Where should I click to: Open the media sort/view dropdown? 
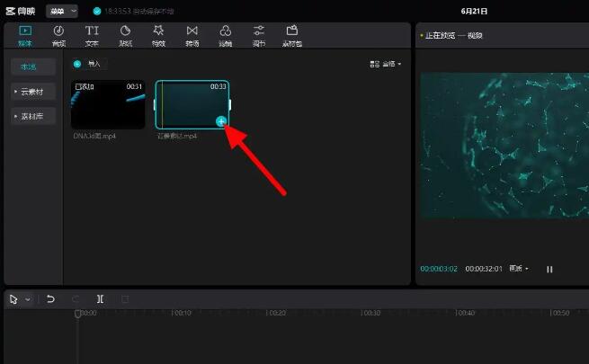[x=386, y=64]
